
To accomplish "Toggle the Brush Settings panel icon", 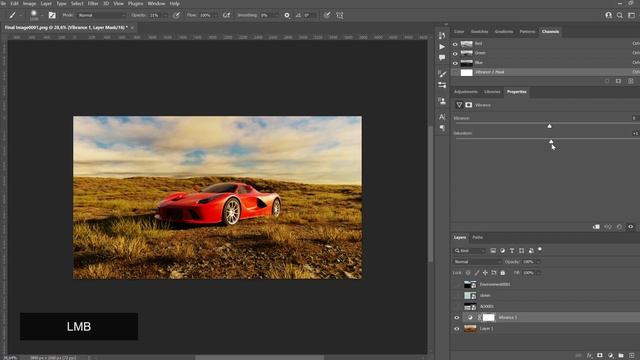I will [x=52, y=15].
